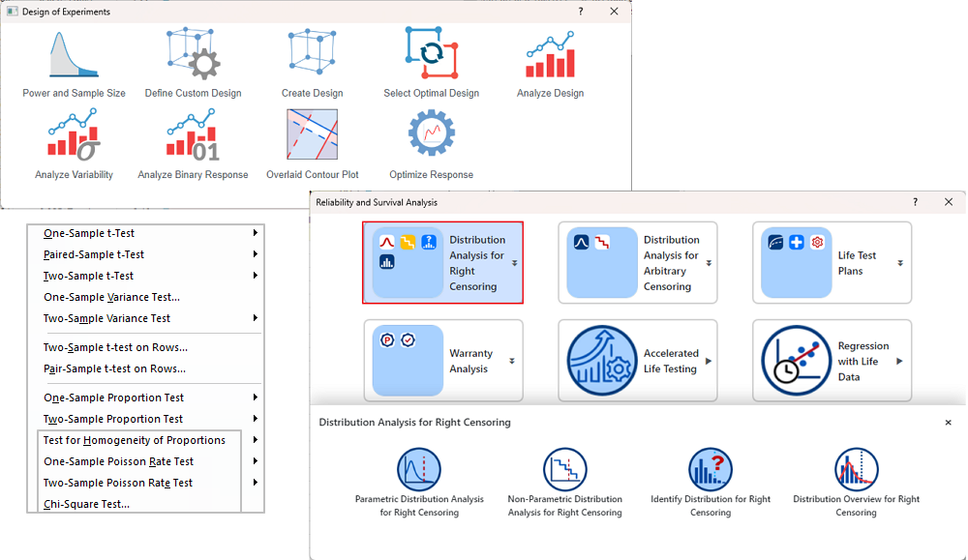The width and height of the screenshot is (968, 560).
Task: Click blue question-mark mini icon in Right Censoring card
Action: 429,242
